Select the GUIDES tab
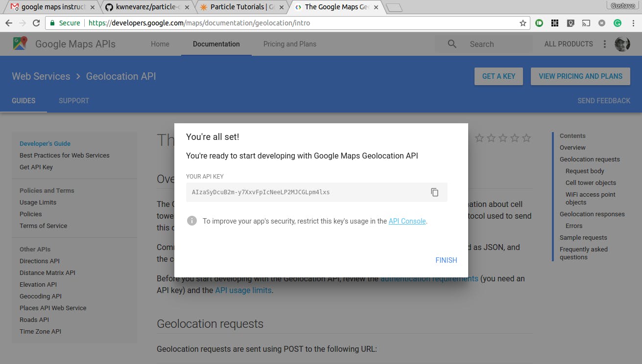Image resolution: width=642 pixels, height=364 pixels. point(24,101)
